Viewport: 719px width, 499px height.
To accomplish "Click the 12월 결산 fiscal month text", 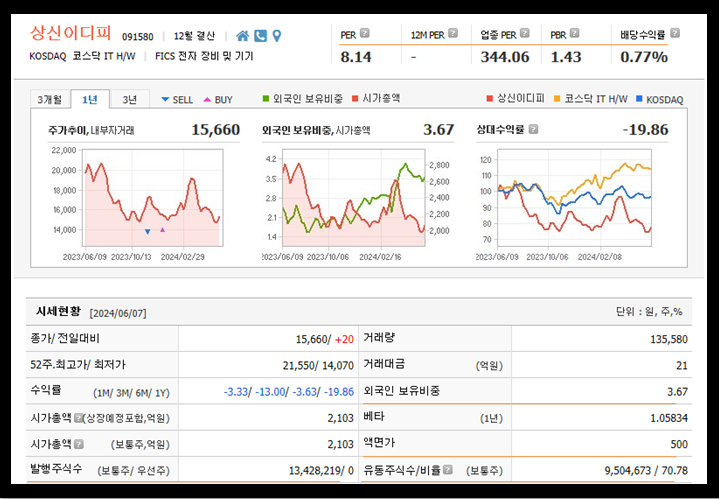I will coord(194,36).
